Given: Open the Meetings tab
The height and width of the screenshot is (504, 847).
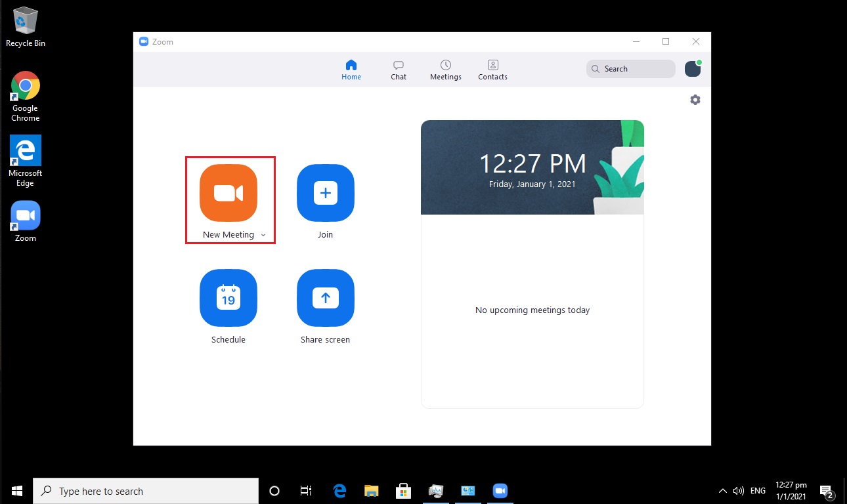Looking at the screenshot, I should [x=446, y=70].
